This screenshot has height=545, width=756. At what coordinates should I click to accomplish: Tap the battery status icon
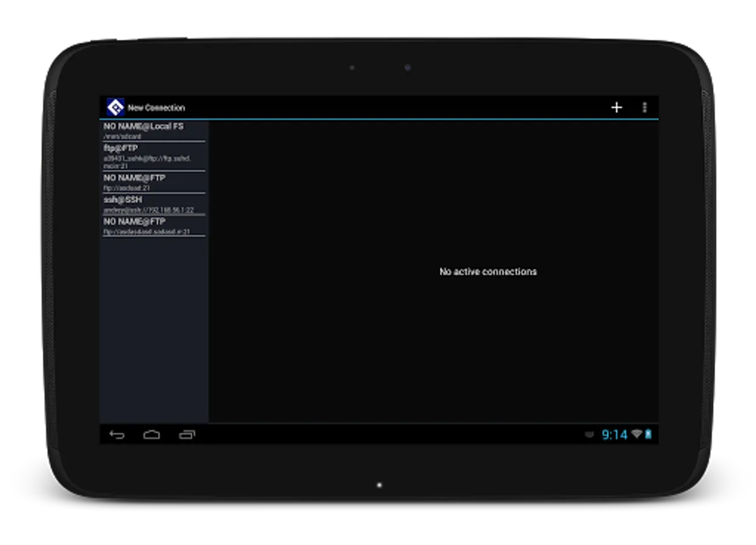648,434
